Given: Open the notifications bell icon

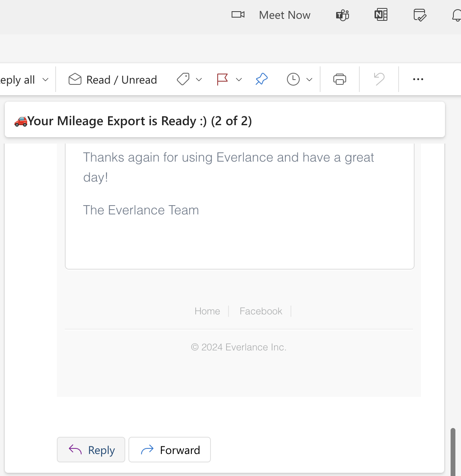Looking at the screenshot, I should [x=457, y=16].
